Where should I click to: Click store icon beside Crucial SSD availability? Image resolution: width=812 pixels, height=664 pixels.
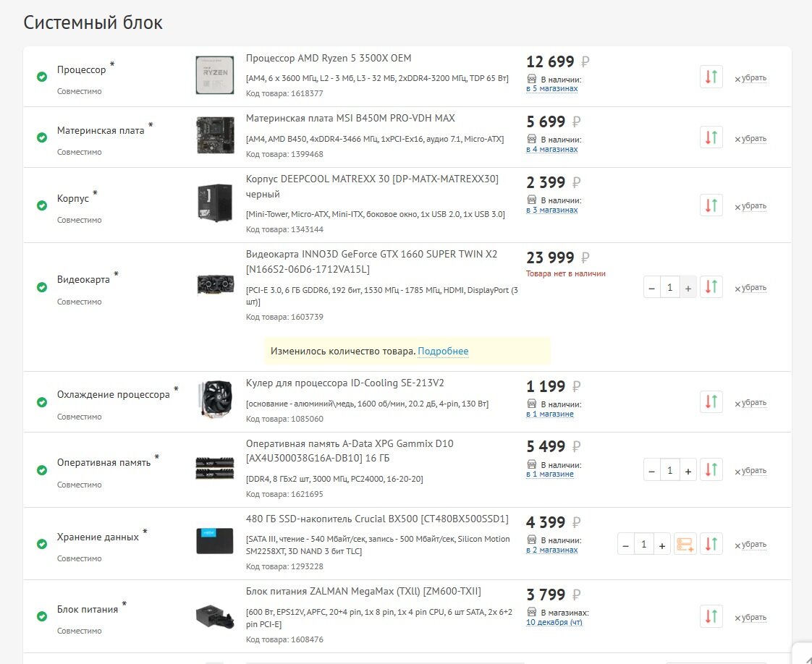point(531,540)
